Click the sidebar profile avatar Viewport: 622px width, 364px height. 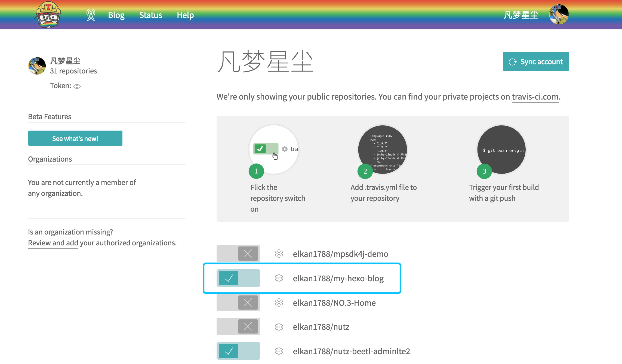37,66
